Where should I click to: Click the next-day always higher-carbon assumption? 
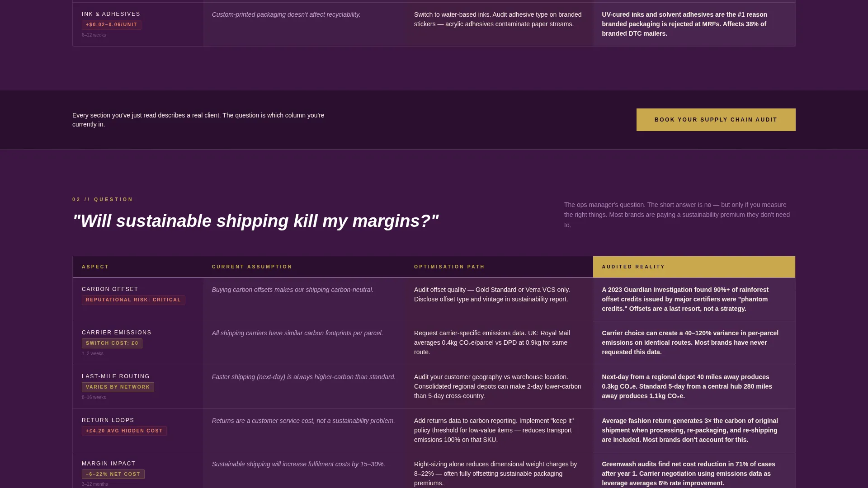[x=303, y=377]
